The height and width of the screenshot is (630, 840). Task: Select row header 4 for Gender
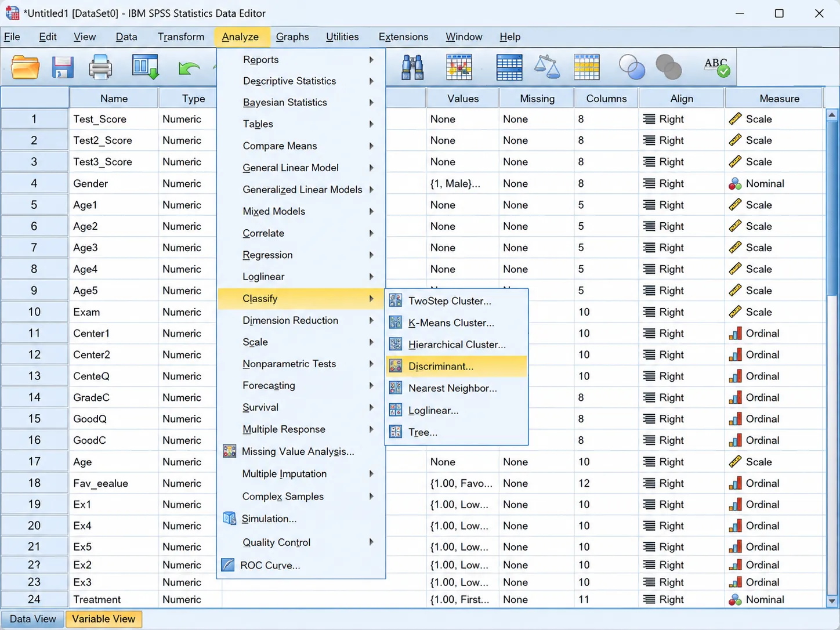pos(34,183)
